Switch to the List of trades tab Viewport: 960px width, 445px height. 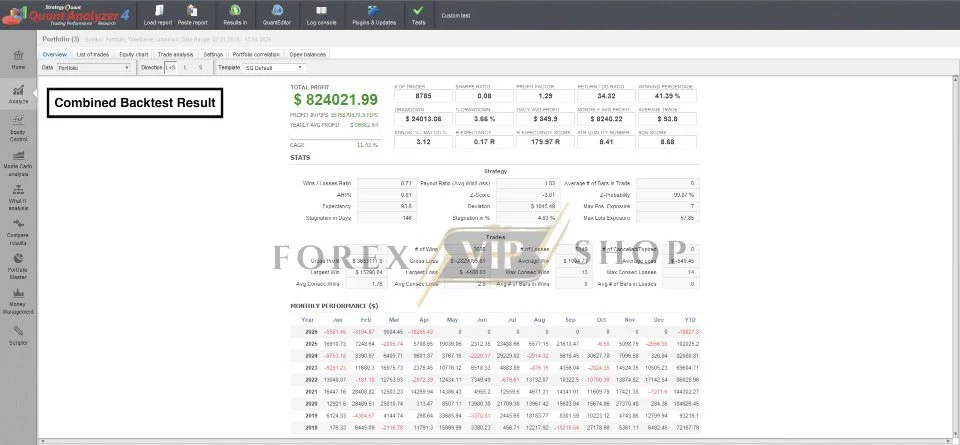[92, 54]
